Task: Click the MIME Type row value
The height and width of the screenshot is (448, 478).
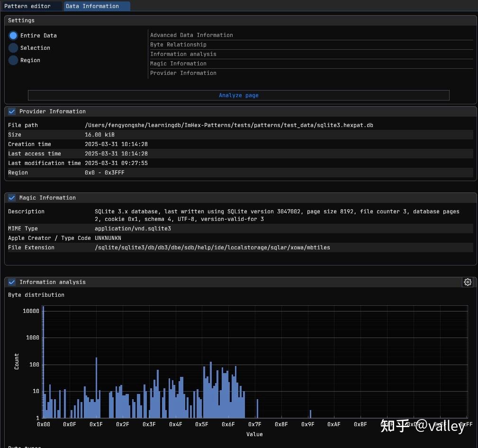Action: pyautogui.click(x=133, y=229)
